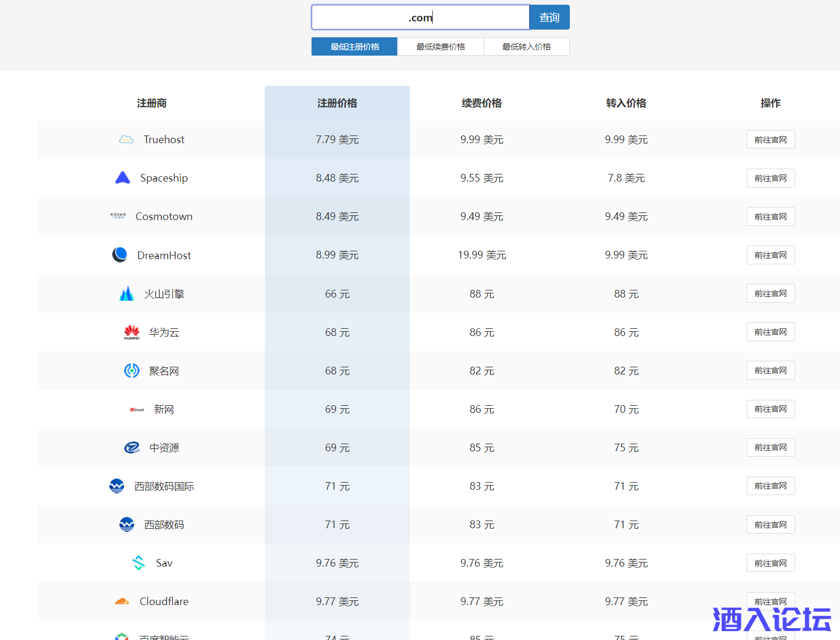Switch to the 最低转入价格 tab
840x640 pixels.
tap(526, 47)
